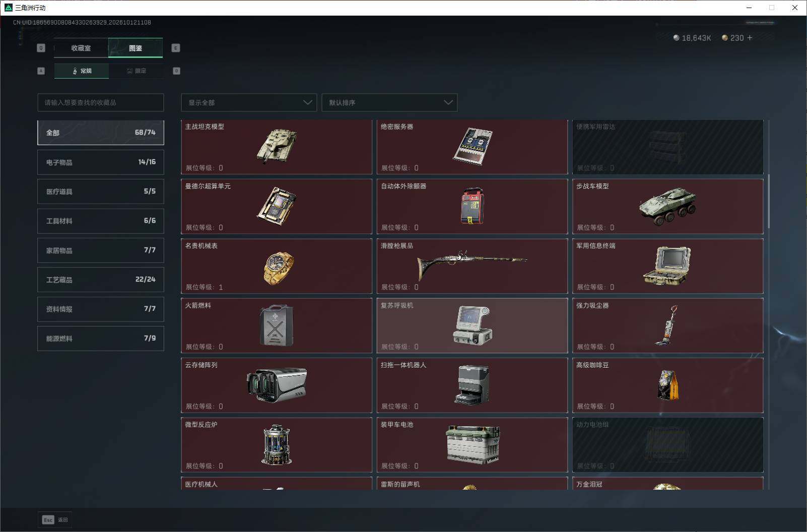
Task: Show the 工具材料 category
Action: click(101, 221)
